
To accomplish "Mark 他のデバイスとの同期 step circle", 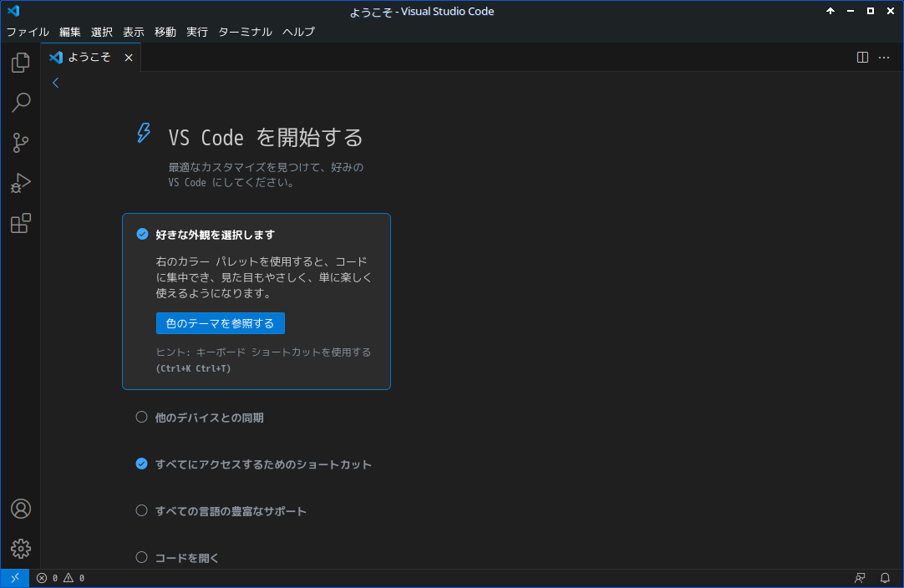I will pos(141,417).
